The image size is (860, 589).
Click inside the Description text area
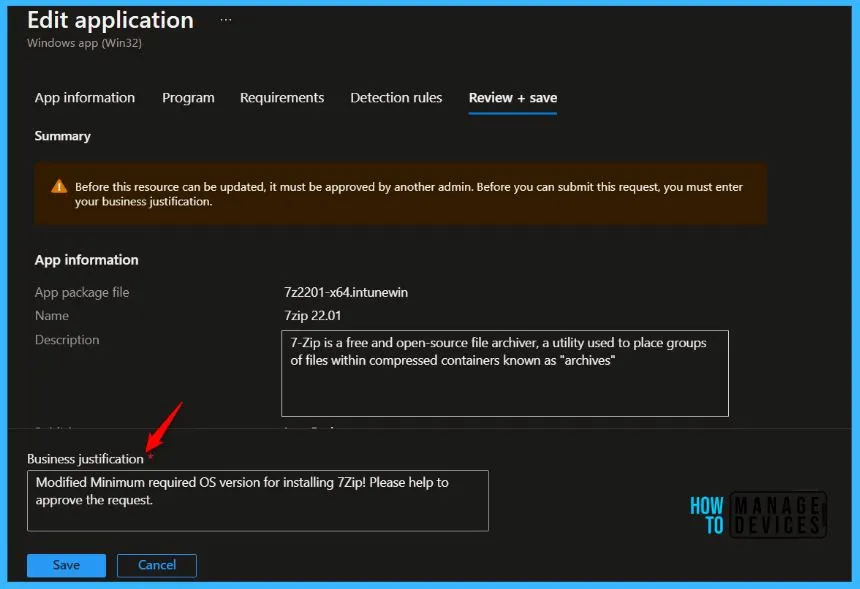(x=505, y=373)
